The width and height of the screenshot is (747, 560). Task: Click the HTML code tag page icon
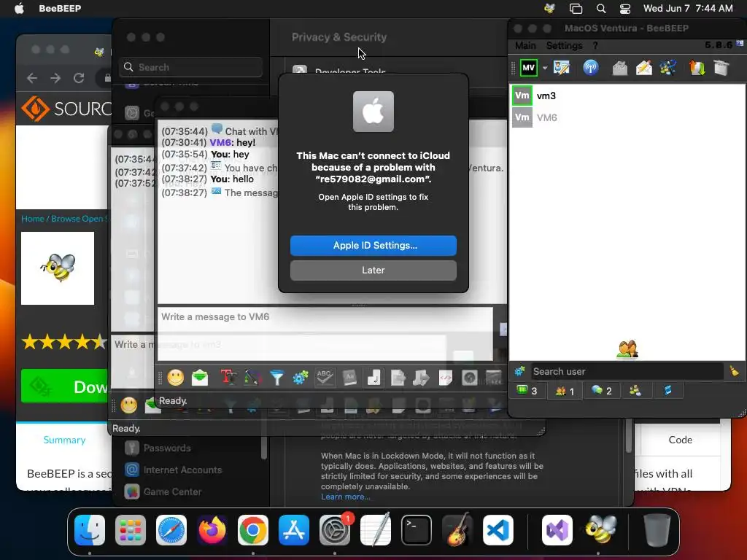[446, 378]
